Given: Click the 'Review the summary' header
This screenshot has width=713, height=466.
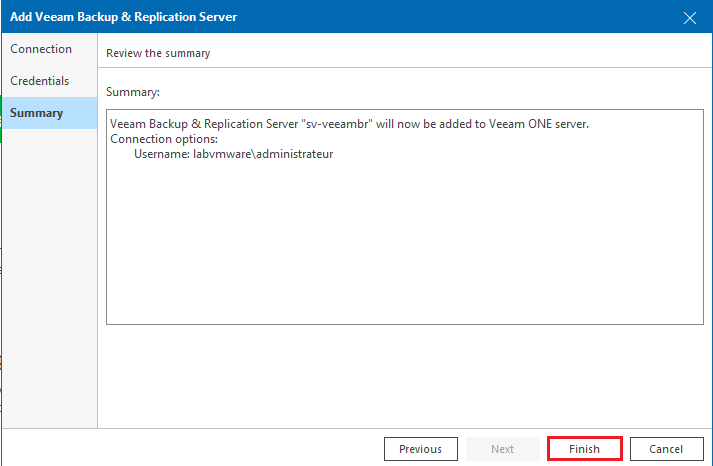Looking at the screenshot, I should pos(158,53).
